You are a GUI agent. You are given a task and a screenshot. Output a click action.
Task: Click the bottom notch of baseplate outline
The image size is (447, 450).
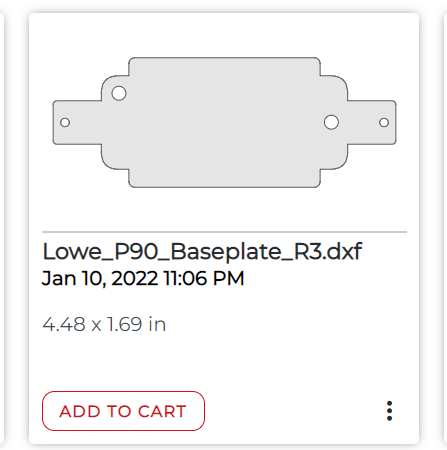(x=224, y=178)
